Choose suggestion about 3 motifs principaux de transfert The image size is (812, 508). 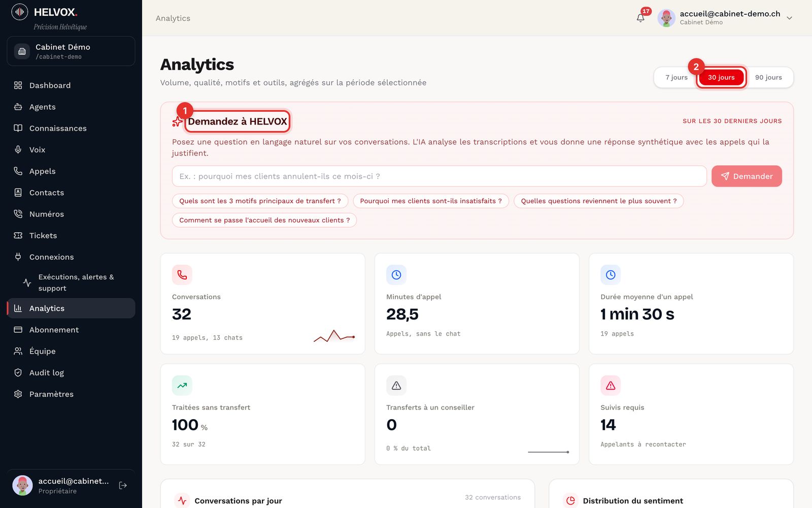click(x=260, y=201)
